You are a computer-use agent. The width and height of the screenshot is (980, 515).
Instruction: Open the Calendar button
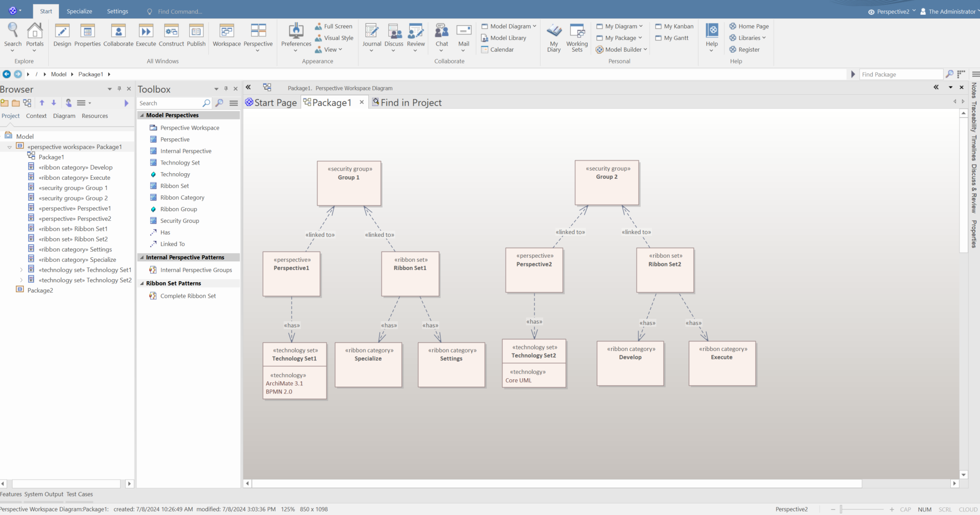click(x=497, y=50)
